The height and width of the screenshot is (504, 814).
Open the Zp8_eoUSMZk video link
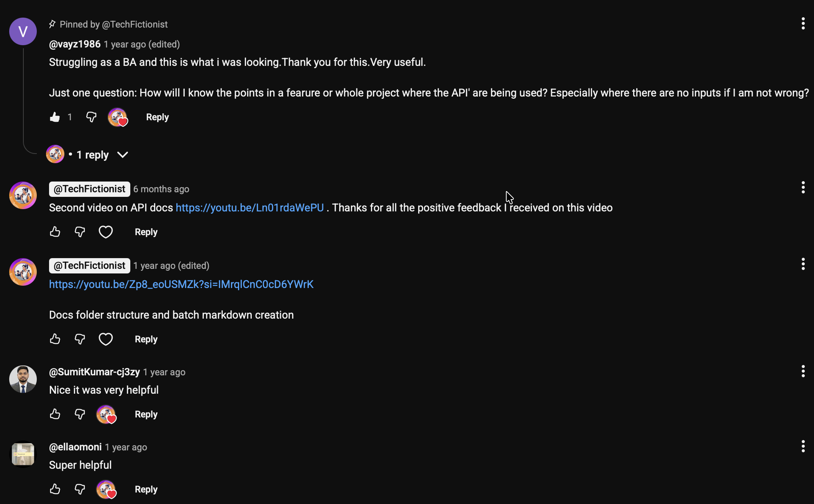point(181,284)
